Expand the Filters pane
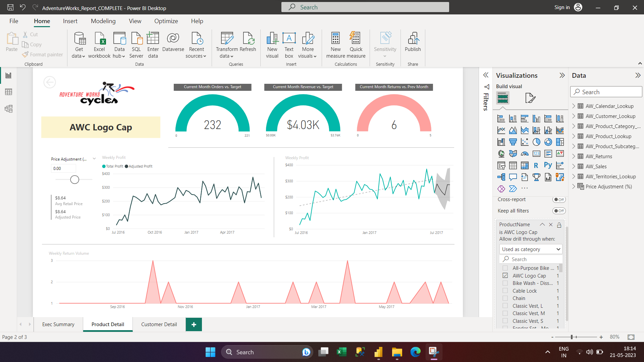This screenshot has height=362, width=644. click(x=486, y=75)
